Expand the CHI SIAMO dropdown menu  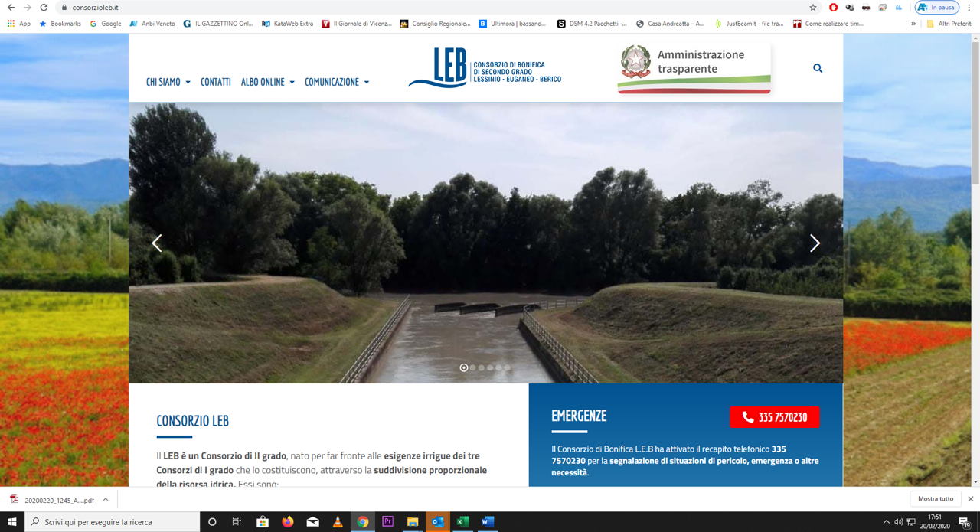click(x=168, y=82)
